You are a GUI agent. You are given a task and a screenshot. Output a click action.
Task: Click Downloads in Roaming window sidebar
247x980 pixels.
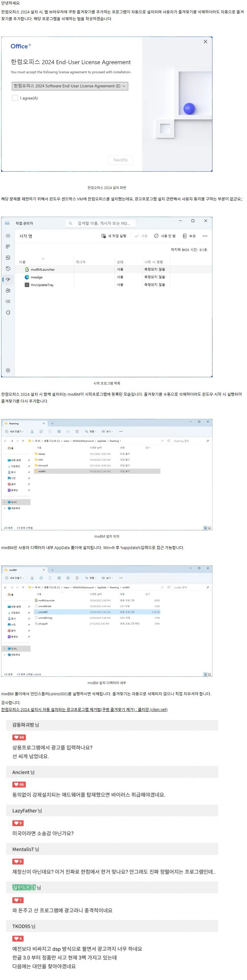(15, 466)
